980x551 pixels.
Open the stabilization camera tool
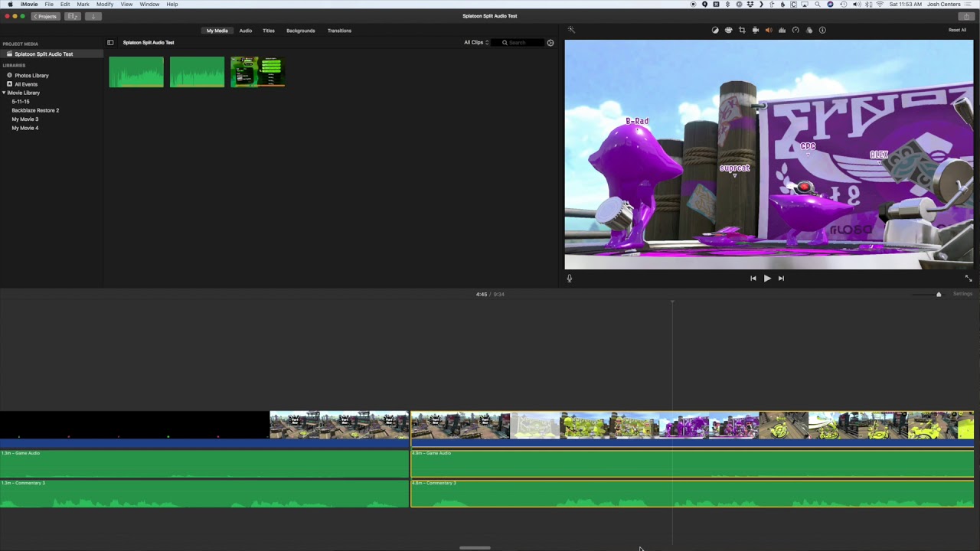pos(755,31)
